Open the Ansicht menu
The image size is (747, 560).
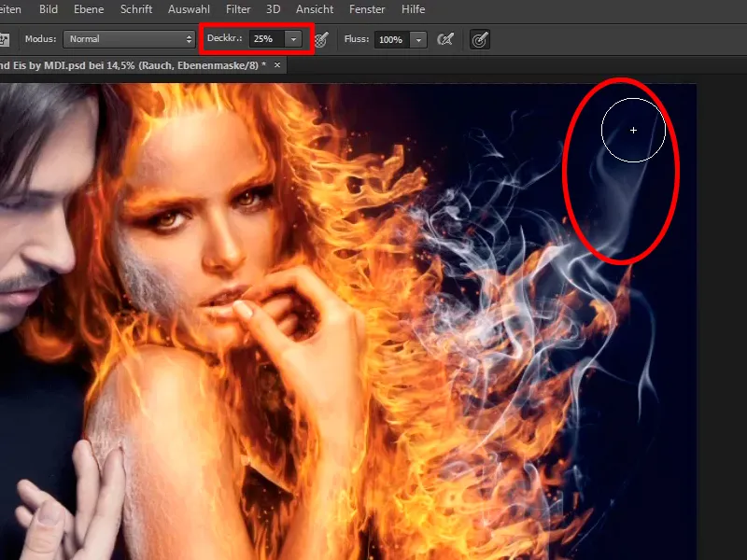315,9
